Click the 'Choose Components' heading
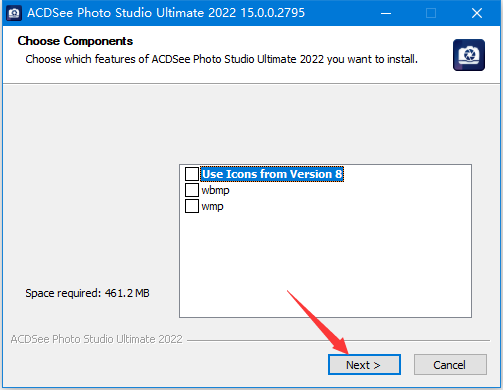Image resolution: width=503 pixels, height=390 pixels. pyautogui.click(x=75, y=41)
